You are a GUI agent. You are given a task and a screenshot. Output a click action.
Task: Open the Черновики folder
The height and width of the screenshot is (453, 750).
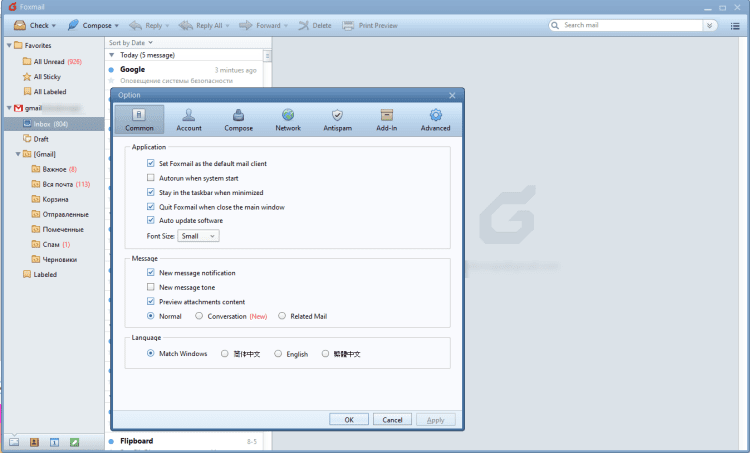coord(54,259)
